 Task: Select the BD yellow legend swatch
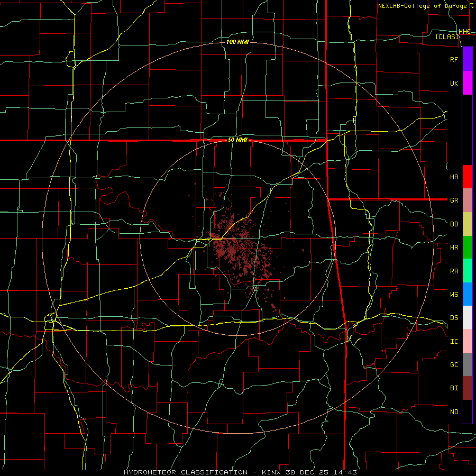pos(467,224)
